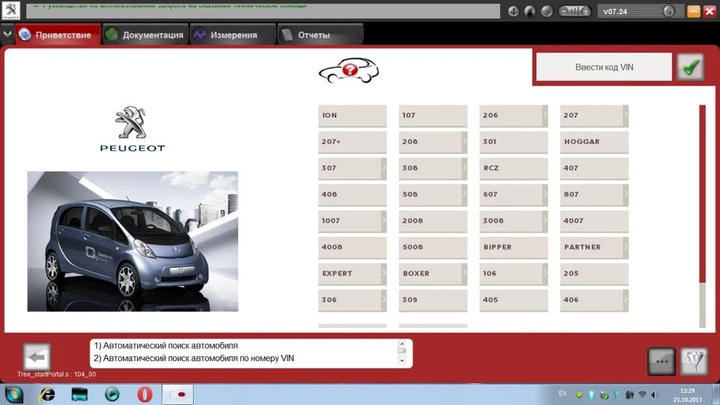Open the Документация tab
720x405 pixels.
[146, 34]
